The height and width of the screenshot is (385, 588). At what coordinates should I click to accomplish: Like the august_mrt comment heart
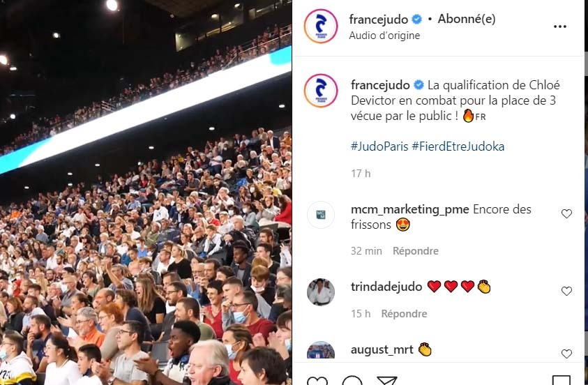click(x=566, y=354)
